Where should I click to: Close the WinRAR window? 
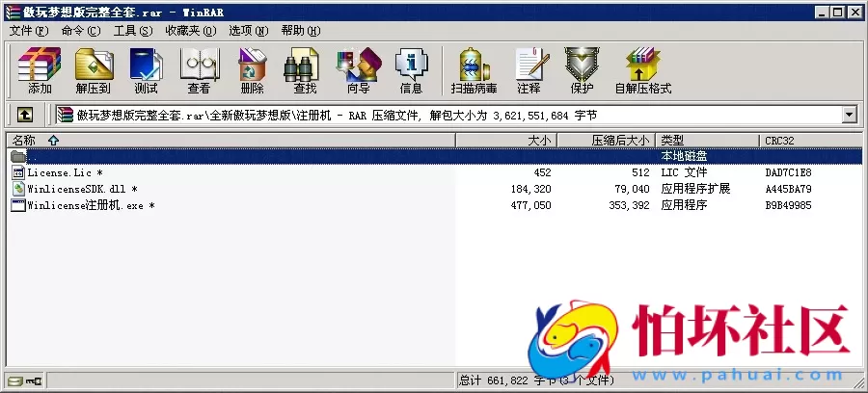[x=854, y=13]
